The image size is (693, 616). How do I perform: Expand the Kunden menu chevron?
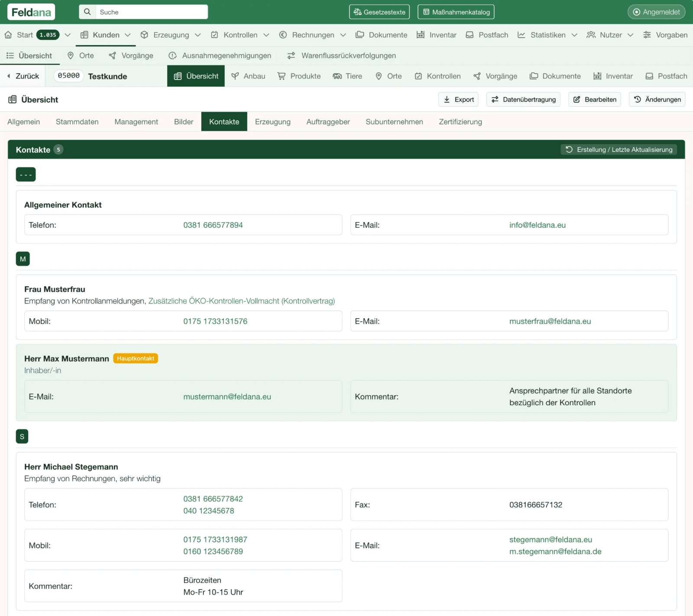(x=128, y=35)
